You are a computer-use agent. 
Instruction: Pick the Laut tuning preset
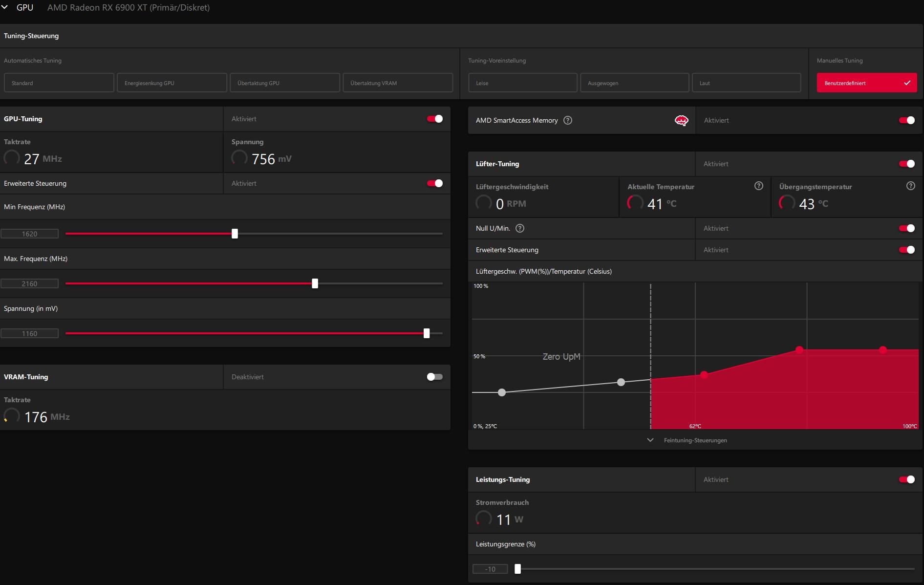(x=746, y=83)
